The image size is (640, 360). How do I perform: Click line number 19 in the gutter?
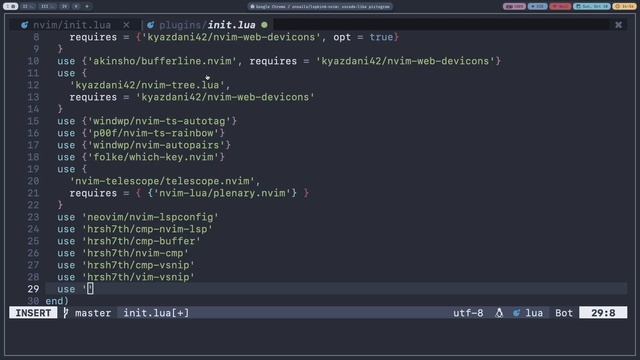33,169
